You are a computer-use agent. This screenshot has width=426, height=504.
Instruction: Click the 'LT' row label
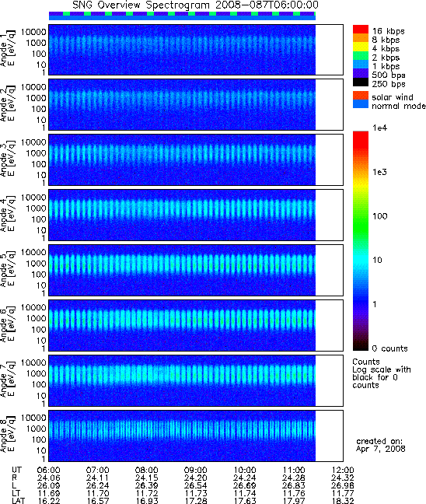click(16, 493)
